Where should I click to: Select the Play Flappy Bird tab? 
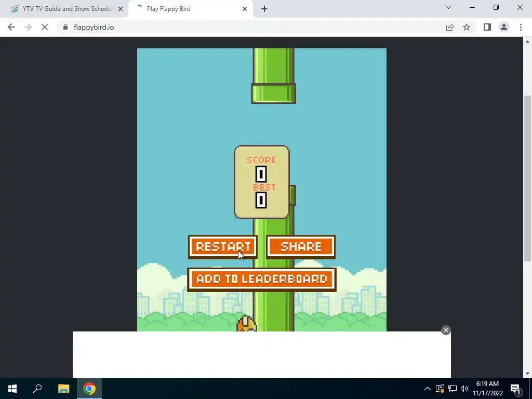click(x=190, y=9)
